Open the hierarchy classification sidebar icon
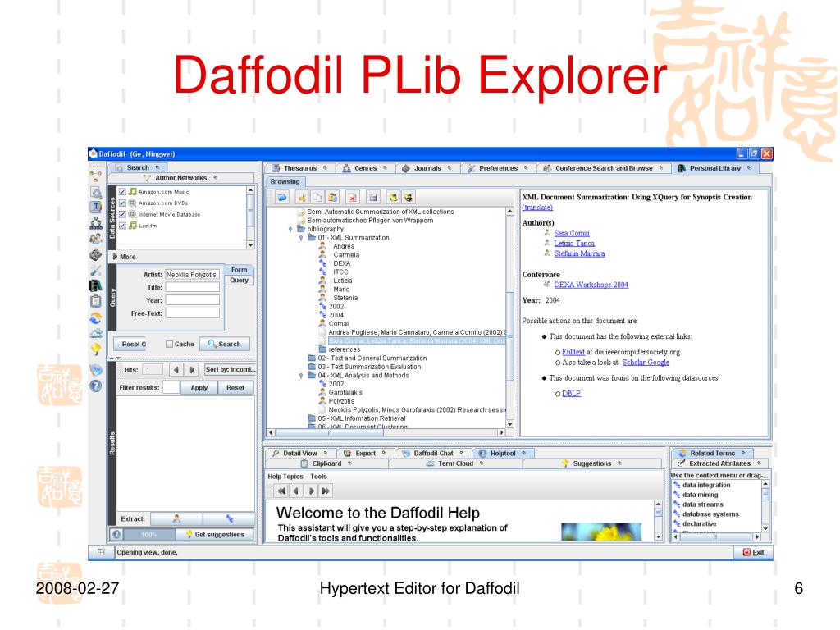Viewport: 840px width, 630px height. tap(96, 223)
